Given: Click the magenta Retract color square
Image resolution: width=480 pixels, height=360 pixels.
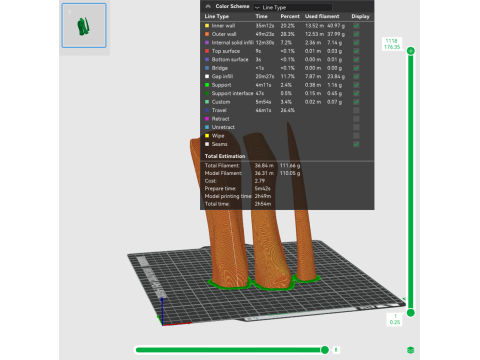Looking at the screenshot, I should click(207, 119).
